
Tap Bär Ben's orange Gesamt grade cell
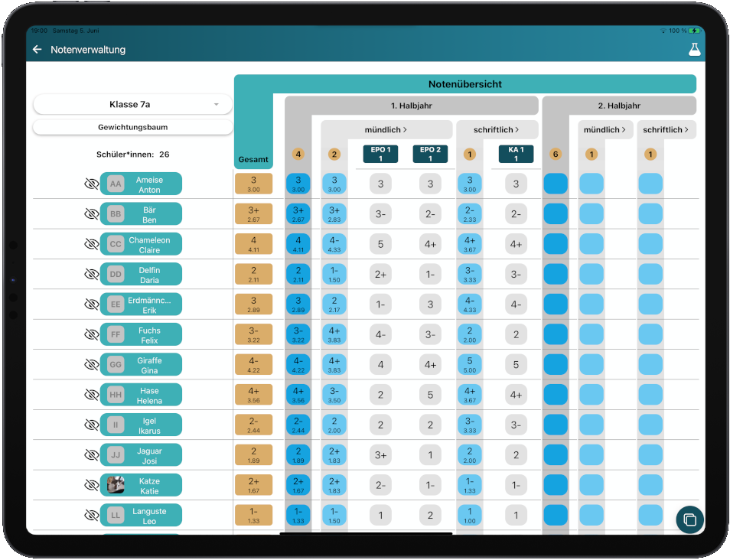tap(253, 214)
